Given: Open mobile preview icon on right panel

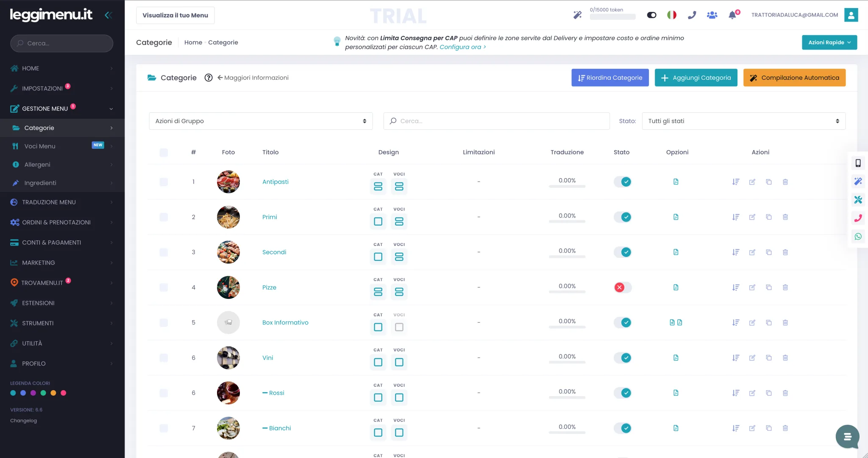Looking at the screenshot, I should click(858, 163).
